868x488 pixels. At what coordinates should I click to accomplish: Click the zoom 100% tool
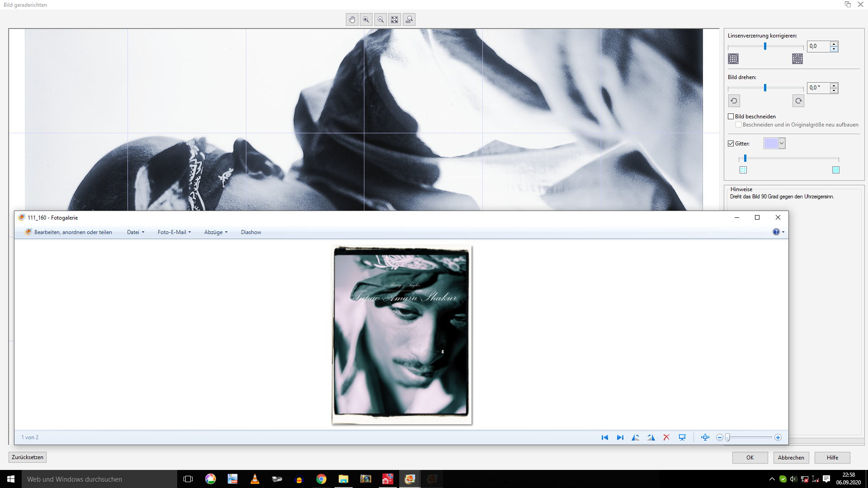pyautogui.click(x=409, y=20)
